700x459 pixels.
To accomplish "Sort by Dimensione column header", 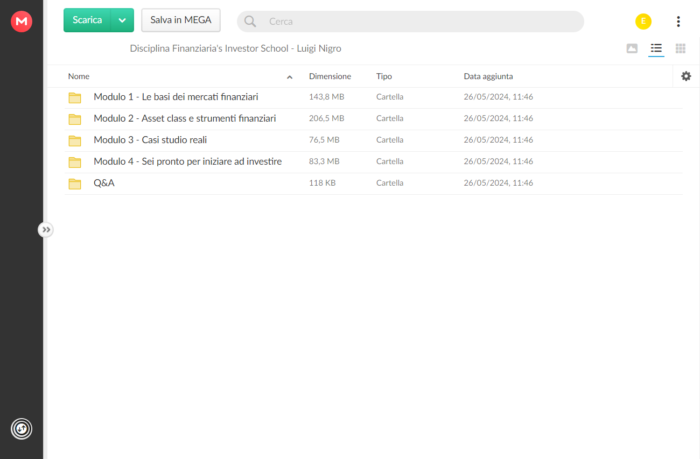I will click(x=330, y=76).
